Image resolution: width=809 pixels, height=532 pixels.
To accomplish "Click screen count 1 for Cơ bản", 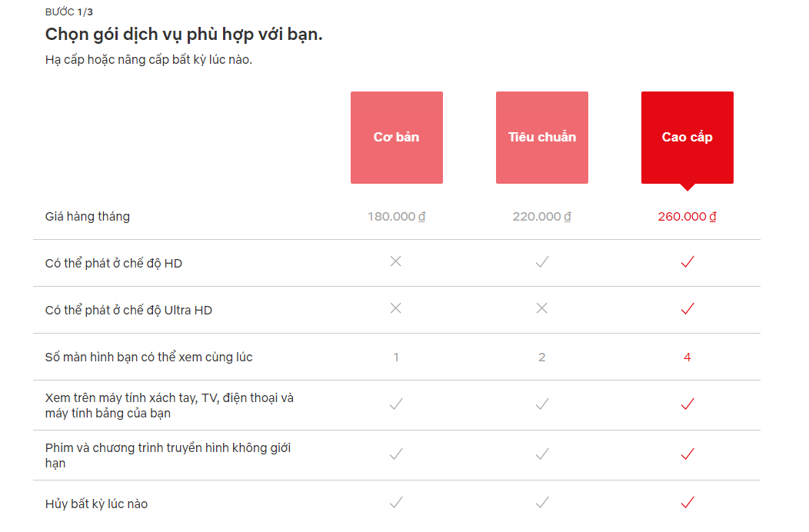I will click(396, 357).
